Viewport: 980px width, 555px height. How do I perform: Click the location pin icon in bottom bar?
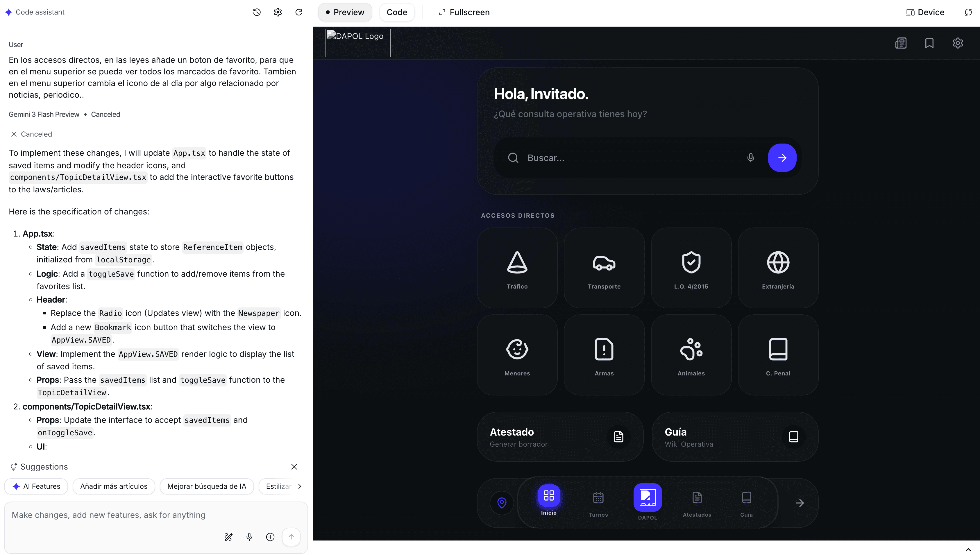[502, 503]
